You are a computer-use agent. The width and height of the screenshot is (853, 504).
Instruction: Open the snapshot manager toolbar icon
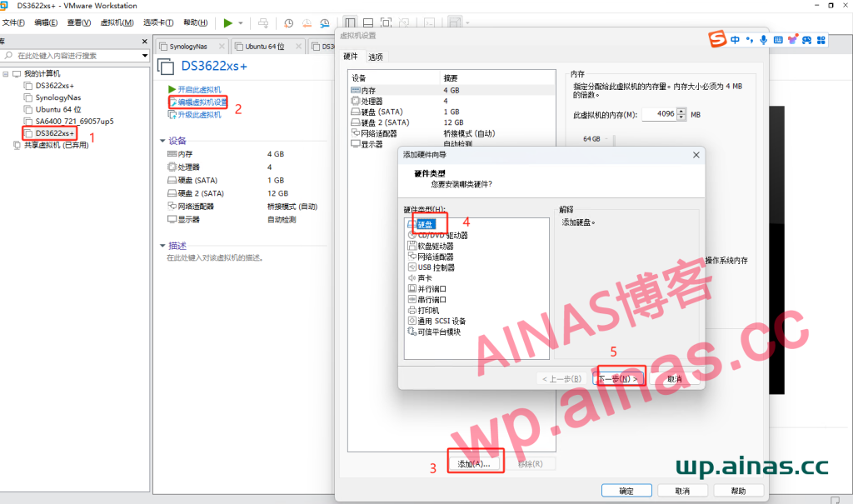click(x=325, y=22)
